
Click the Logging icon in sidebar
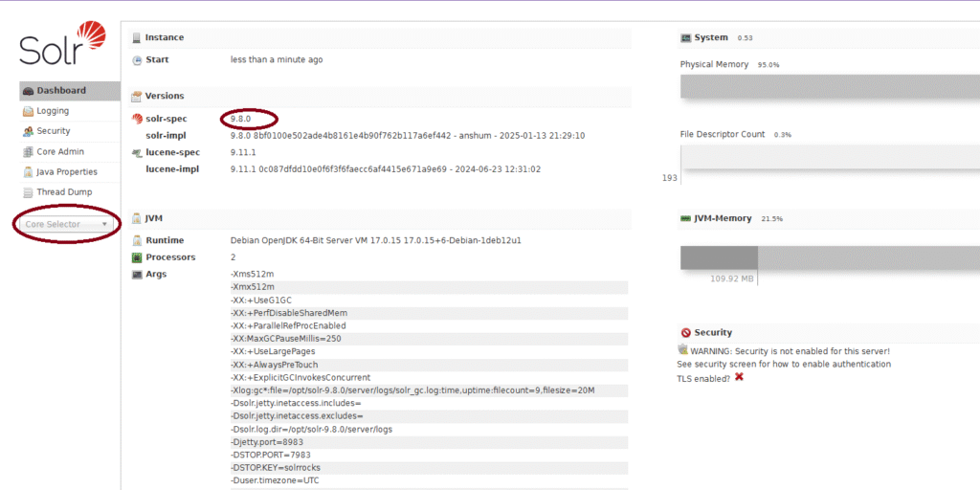(x=28, y=111)
